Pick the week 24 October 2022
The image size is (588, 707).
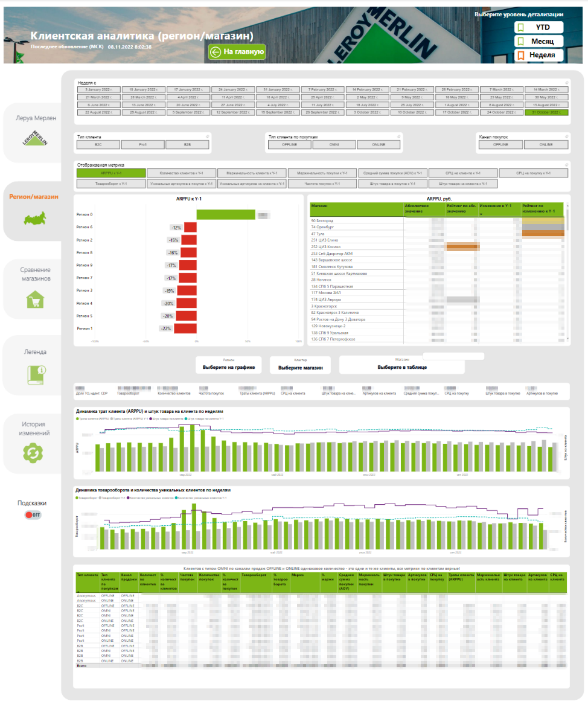(502, 112)
